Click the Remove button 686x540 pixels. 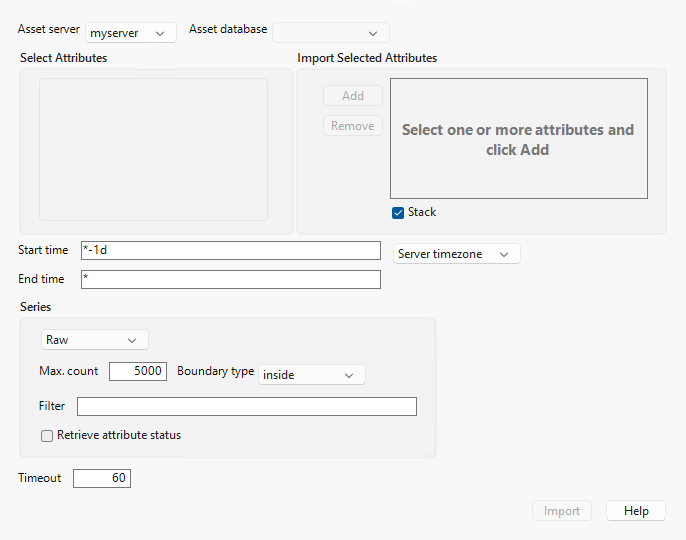click(353, 126)
